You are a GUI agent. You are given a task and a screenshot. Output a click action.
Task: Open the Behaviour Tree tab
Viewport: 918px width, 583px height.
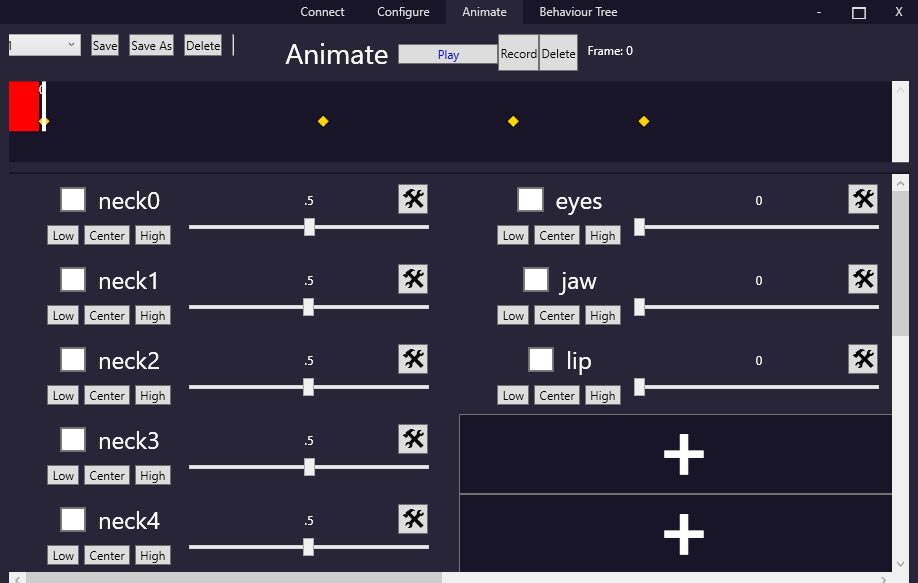click(x=578, y=12)
